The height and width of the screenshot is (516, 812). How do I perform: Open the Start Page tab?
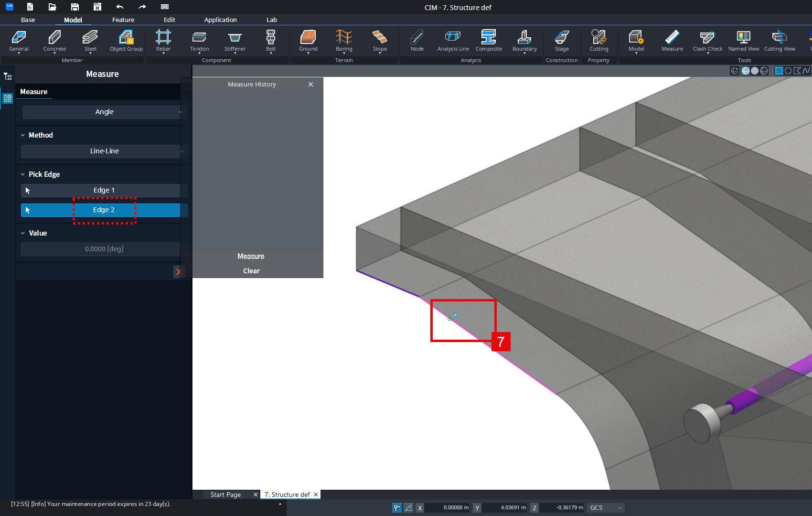point(225,494)
